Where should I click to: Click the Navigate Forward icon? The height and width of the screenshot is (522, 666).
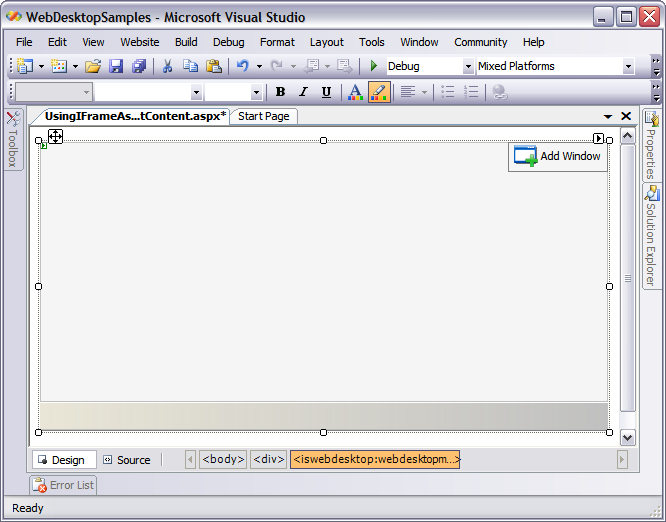[344, 66]
